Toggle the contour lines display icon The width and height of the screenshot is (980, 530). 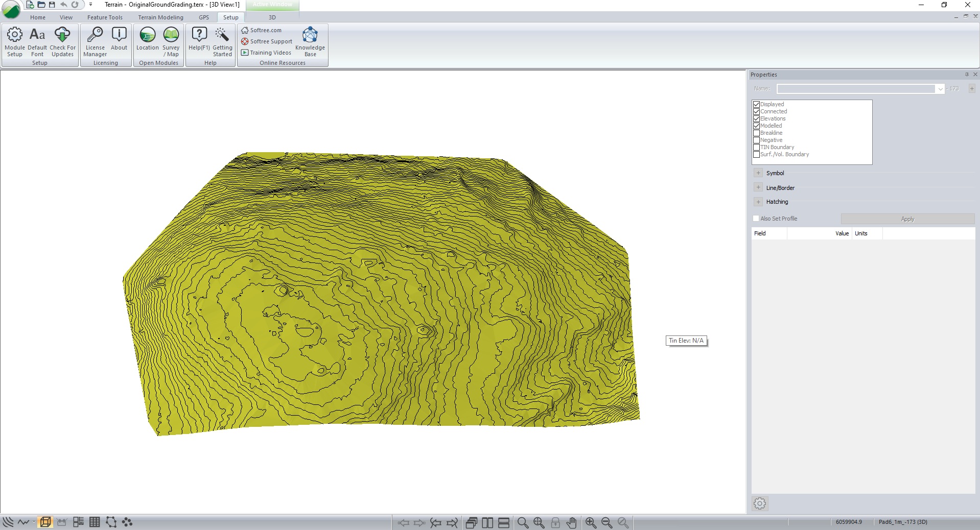pos(8,522)
